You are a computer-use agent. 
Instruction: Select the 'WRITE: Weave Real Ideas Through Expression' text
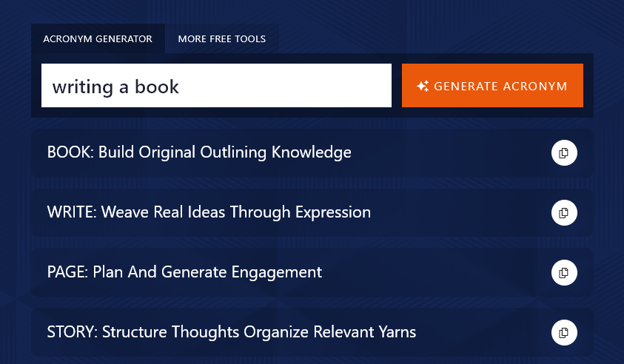tap(209, 212)
